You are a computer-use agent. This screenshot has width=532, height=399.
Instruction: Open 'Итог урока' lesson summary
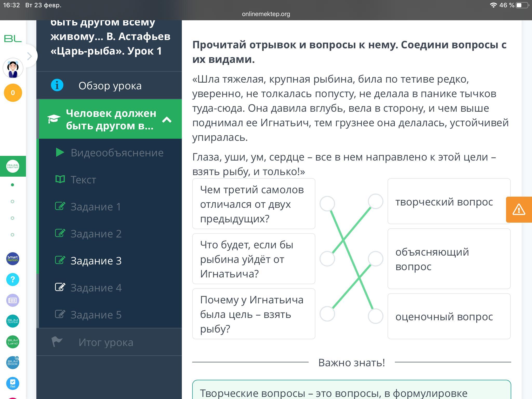coord(106,342)
